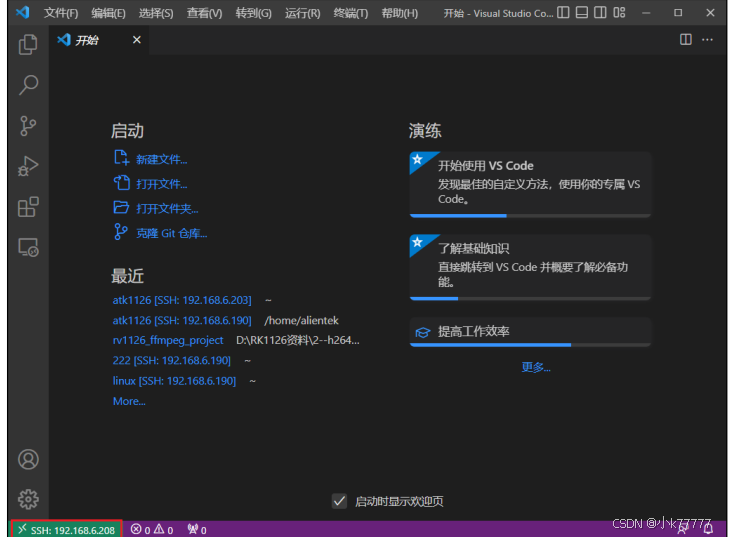This screenshot has height=537, width=729.
Task: Click the VS Code logo in title bar
Action: (x=22, y=12)
